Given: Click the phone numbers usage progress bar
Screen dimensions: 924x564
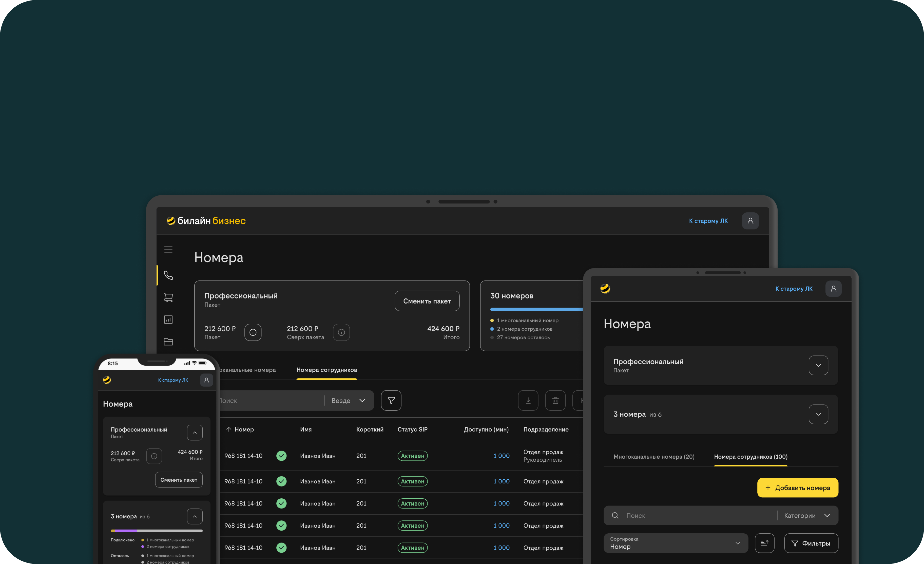Looking at the screenshot, I should point(157,531).
